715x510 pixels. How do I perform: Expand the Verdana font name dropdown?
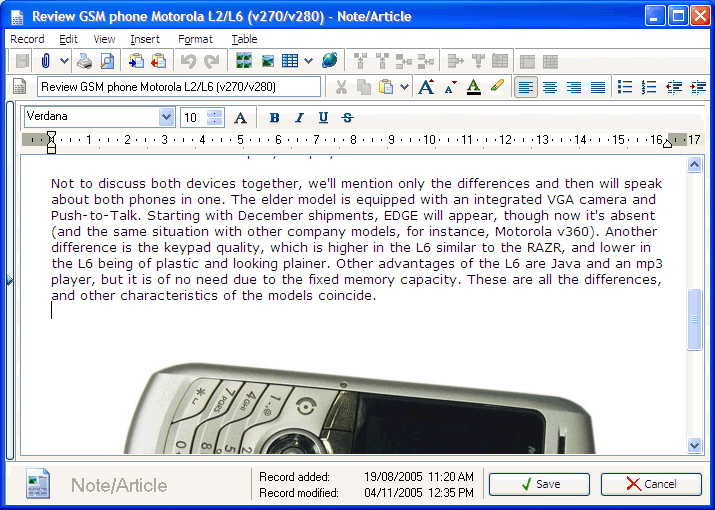point(166,117)
